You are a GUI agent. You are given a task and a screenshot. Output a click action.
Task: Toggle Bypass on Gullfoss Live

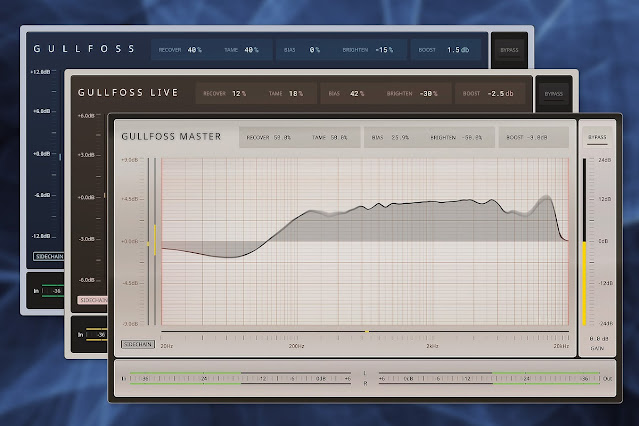553,93
